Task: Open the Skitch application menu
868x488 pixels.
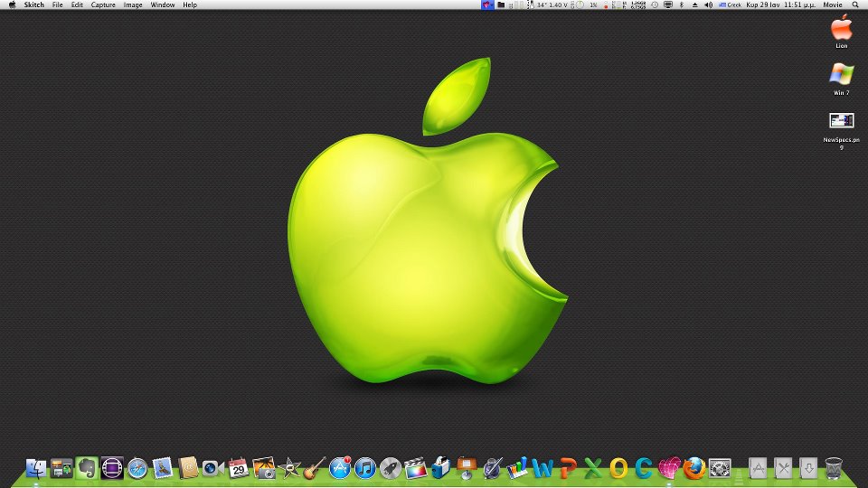Action: (x=33, y=5)
